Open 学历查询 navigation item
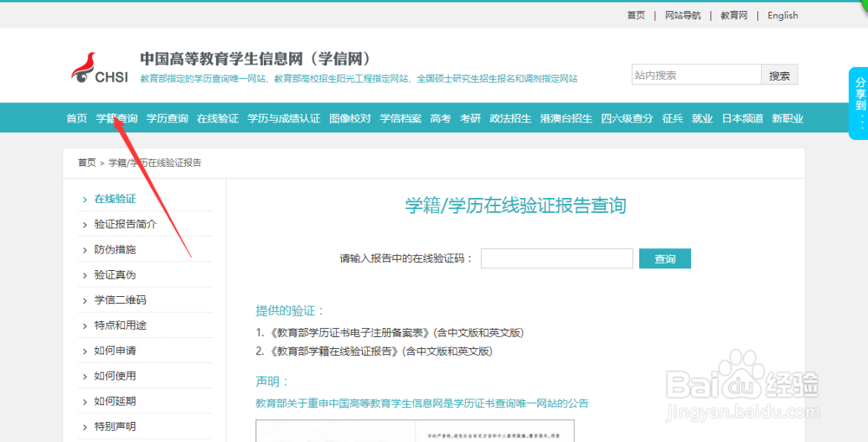Screen dimensions: 868x442 (168, 118)
